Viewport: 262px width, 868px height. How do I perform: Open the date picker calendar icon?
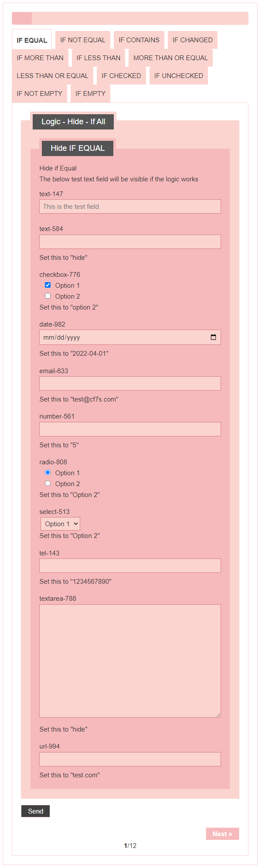[x=213, y=337]
